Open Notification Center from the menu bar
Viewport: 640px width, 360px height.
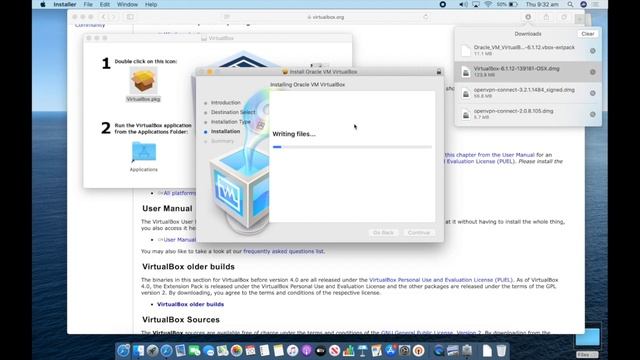596,4
